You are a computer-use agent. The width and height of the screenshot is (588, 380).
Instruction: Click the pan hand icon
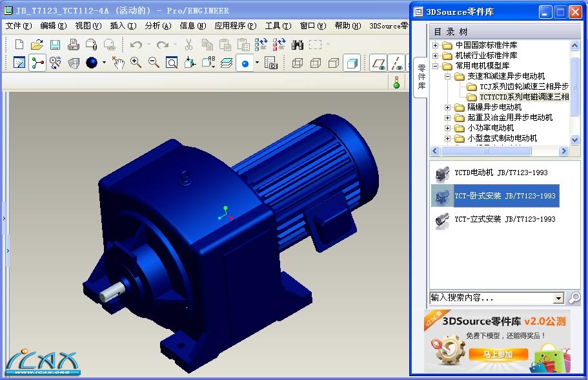click(x=118, y=62)
